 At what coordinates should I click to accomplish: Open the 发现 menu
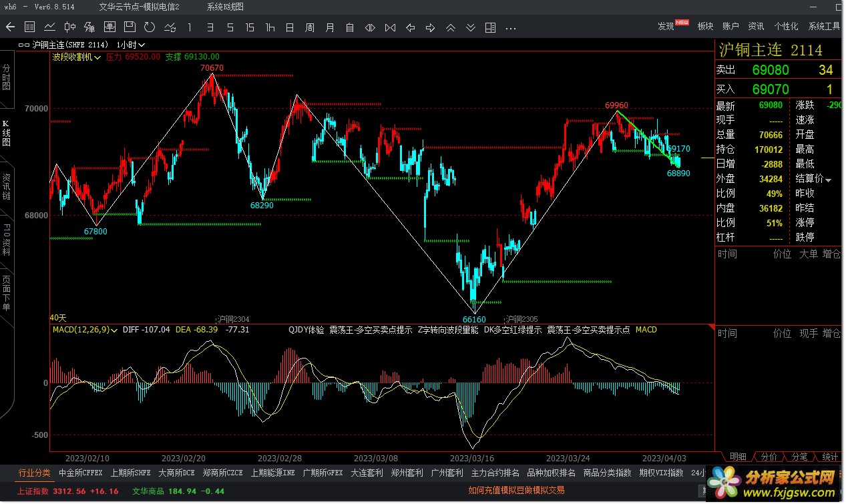pos(666,26)
